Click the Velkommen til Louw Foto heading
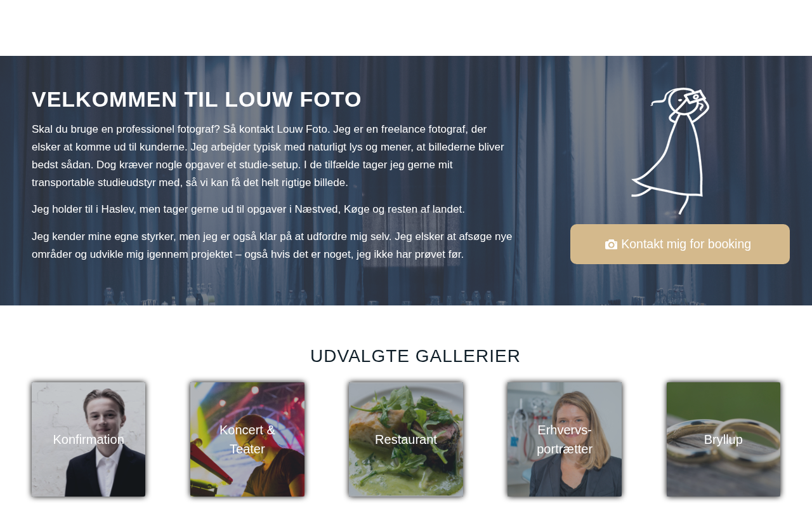The image size is (812, 508). coord(197,100)
